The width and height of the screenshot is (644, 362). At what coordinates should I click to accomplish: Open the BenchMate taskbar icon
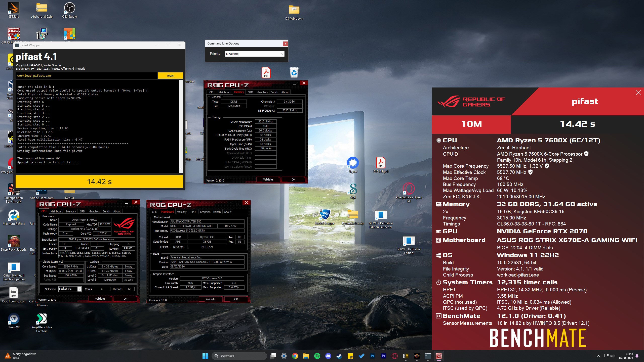click(406, 356)
